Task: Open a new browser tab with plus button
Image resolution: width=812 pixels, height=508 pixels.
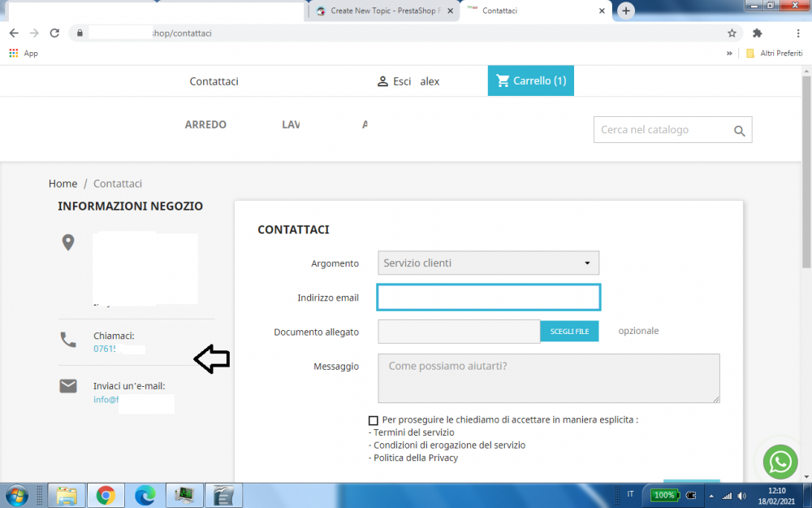Action: 625,11
